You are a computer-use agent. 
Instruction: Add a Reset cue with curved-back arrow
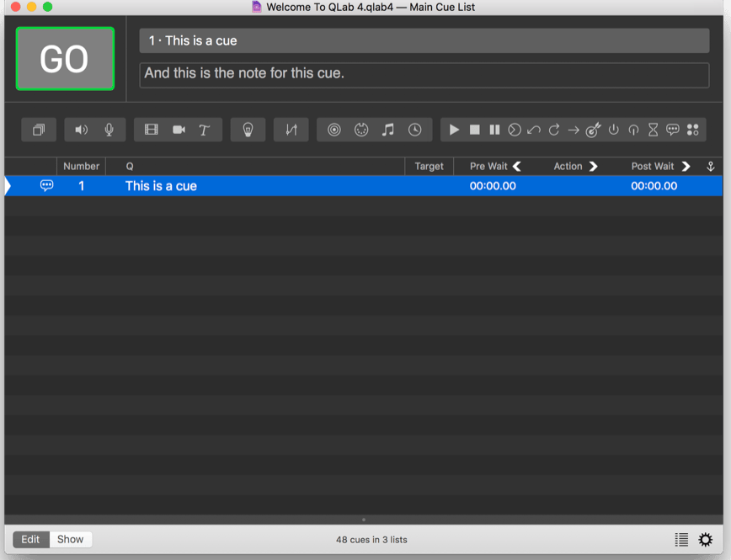534,130
